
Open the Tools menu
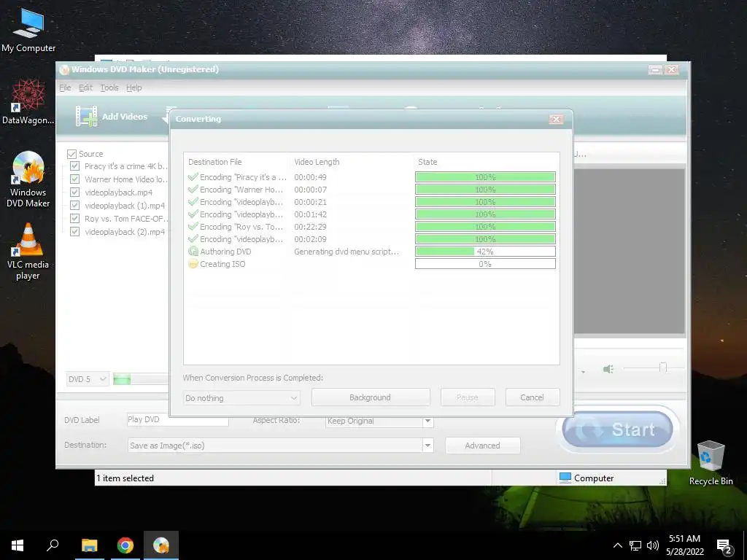[x=109, y=87]
